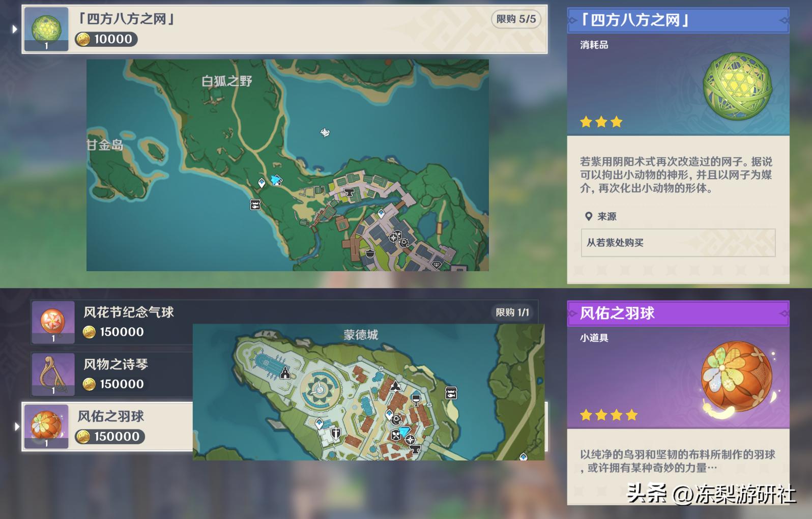The height and width of the screenshot is (519, 812).
Task: Select the 风佑之羽球 list entry
Action: [110, 426]
